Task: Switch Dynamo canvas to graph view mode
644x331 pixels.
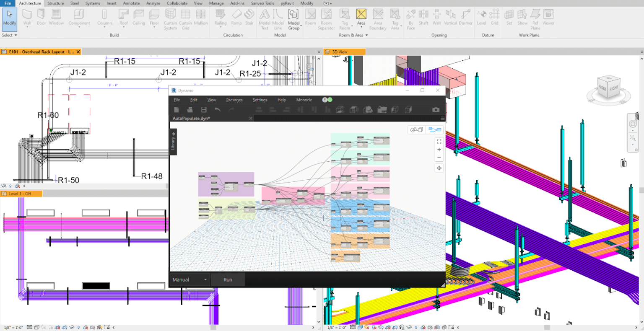Action: [x=435, y=130]
